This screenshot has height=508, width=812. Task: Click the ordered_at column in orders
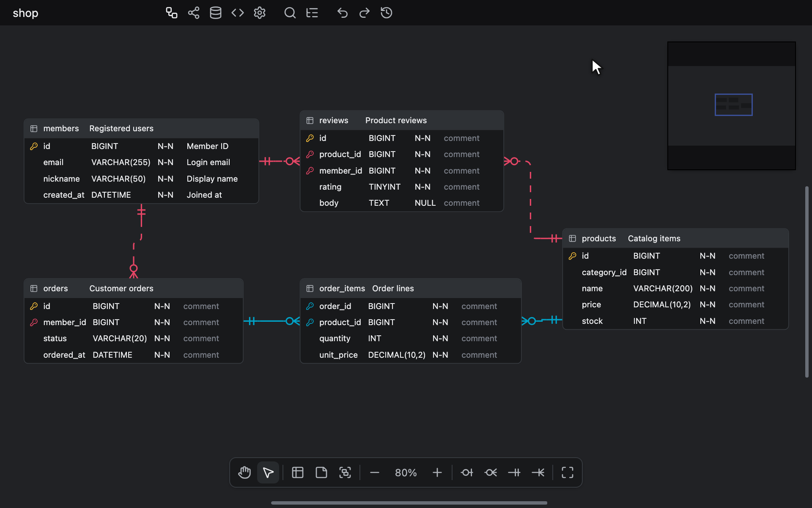point(64,355)
